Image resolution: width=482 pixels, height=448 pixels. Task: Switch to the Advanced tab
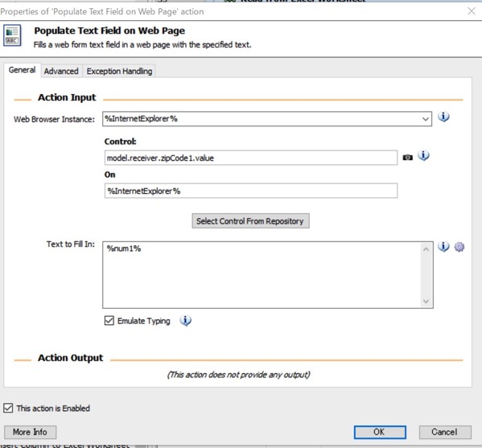pyautogui.click(x=61, y=72)
